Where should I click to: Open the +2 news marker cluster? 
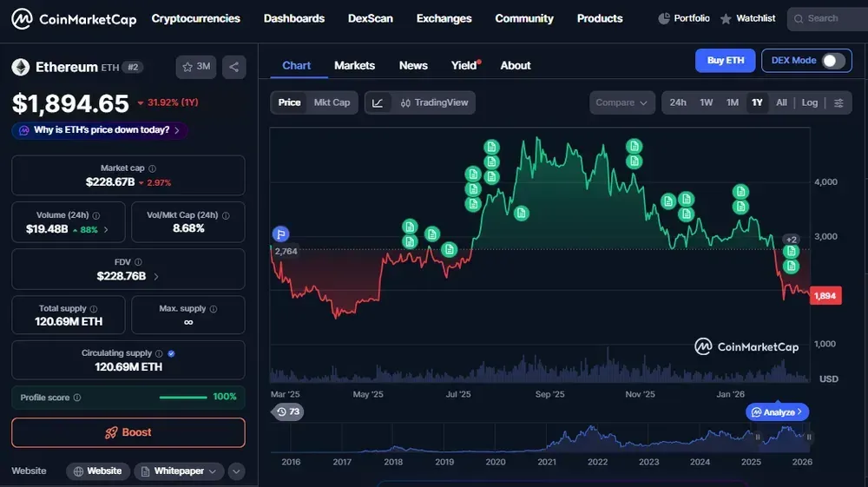click(792, 240)
